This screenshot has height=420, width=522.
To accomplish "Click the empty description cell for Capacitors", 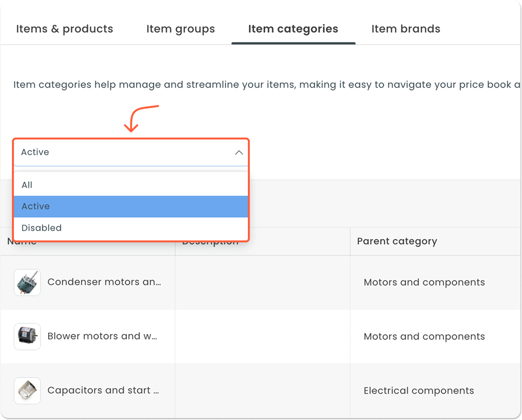I will [262, 391].
